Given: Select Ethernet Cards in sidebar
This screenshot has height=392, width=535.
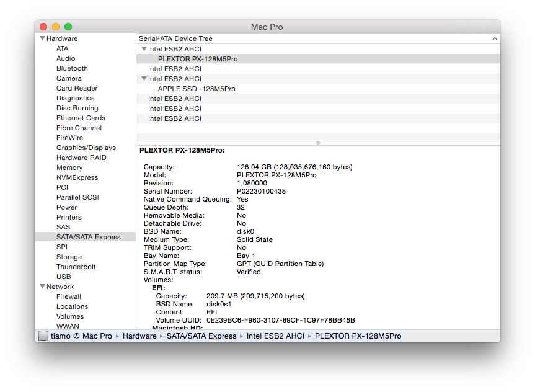Looking at the screenshot, I should 81,118.
